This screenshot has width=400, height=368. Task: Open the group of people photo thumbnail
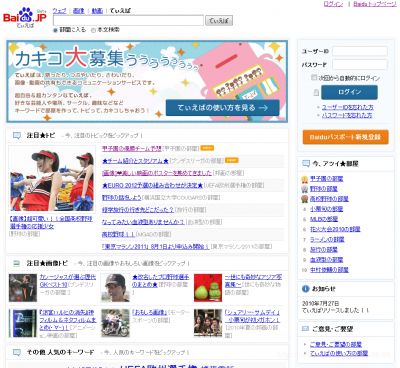point(208,323)
